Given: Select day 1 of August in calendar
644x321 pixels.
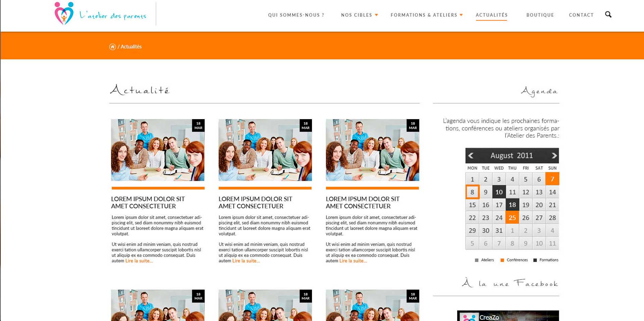Looking at the screenshot, I should click(472, 179).
